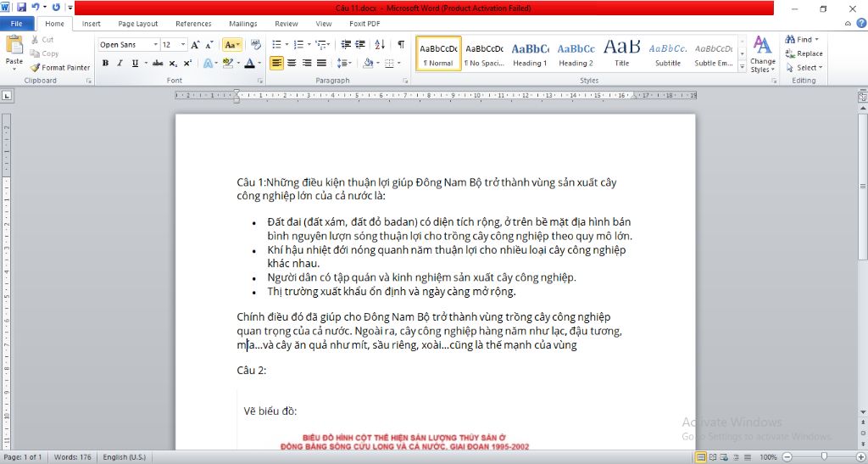Expand the Paragraph dialog launcher
The image size is (868, 464).
405,81
